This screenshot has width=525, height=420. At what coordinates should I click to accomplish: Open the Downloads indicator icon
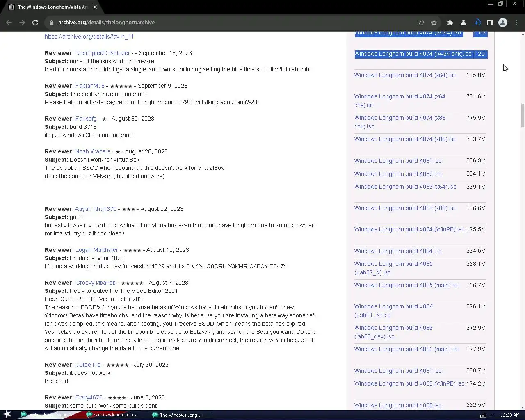[477, 23]
